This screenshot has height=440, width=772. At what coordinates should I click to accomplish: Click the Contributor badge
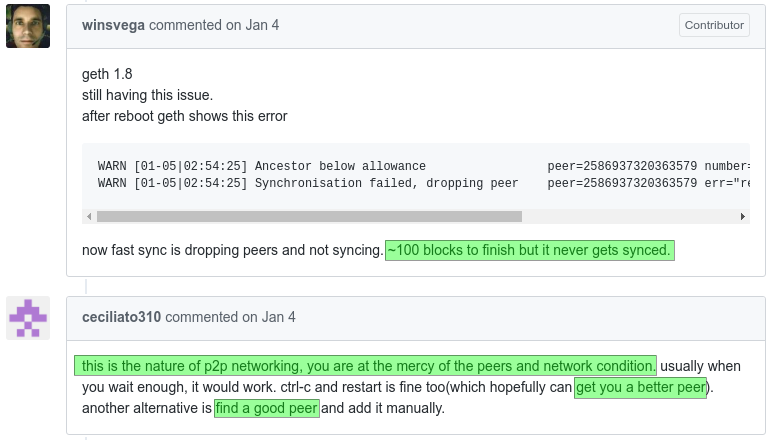tap(714, 25)
